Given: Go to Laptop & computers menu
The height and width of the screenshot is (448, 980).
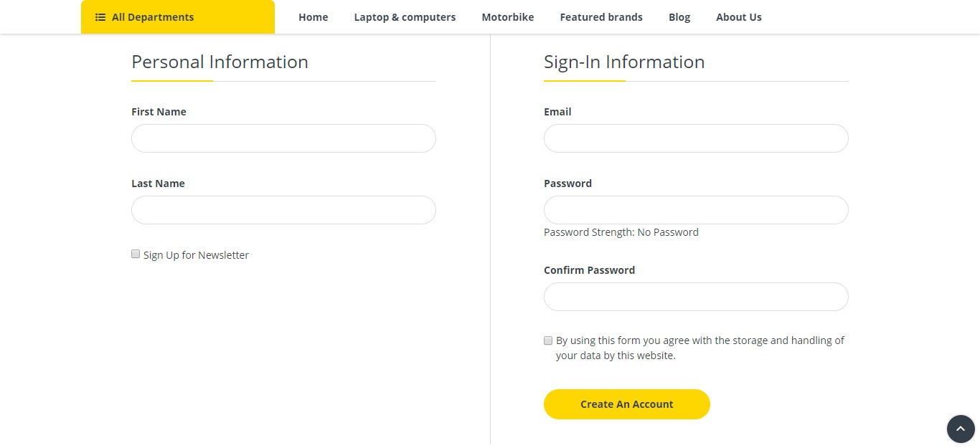Looking at the screenshot, I should click(405, 17).
